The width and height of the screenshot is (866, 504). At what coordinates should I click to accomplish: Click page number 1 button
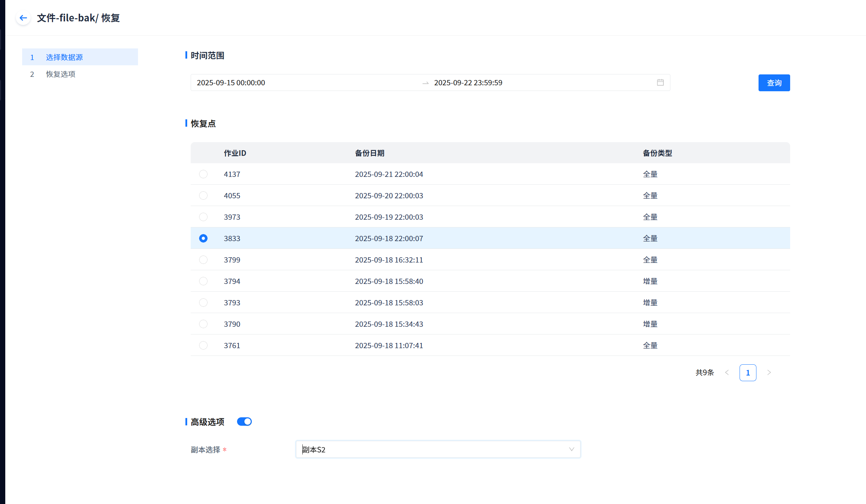[x=748, y=373]
